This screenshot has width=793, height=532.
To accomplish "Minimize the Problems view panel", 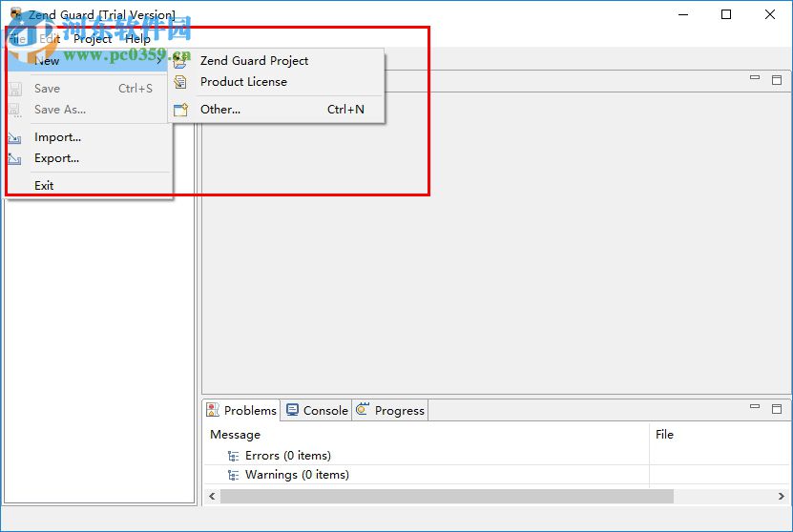I will [755, 406].
